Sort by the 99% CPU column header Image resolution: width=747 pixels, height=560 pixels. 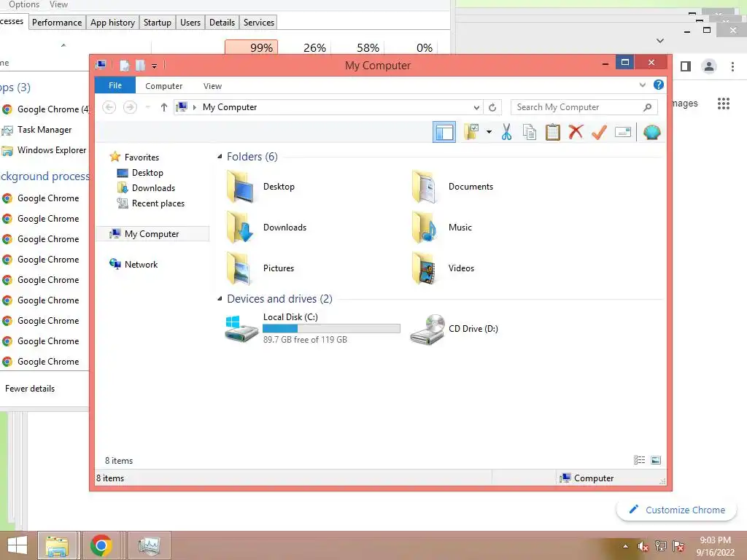point(251,47)
